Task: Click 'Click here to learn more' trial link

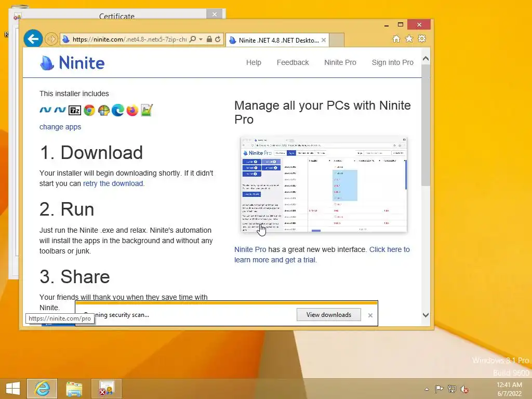Action: [x=322, y=255]
